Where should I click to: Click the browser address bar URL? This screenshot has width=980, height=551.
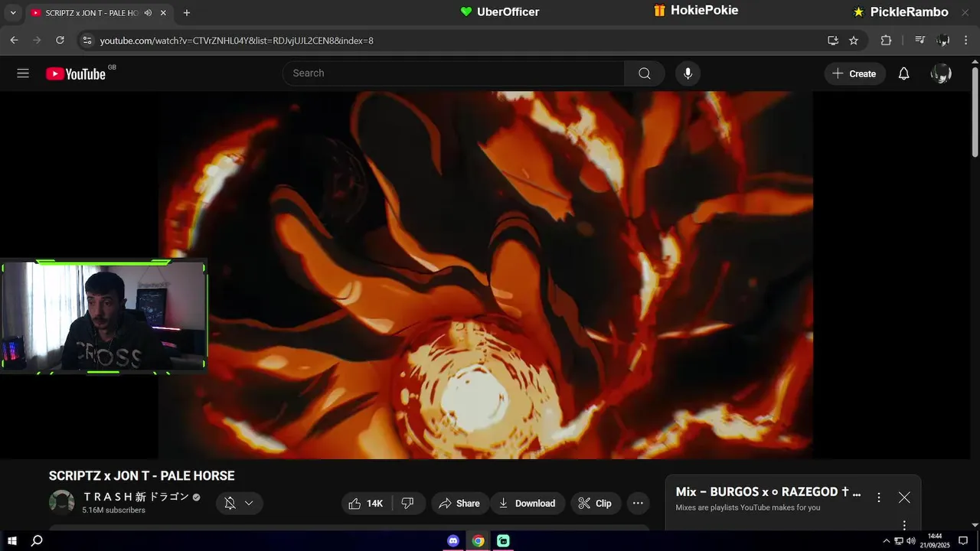237,41
